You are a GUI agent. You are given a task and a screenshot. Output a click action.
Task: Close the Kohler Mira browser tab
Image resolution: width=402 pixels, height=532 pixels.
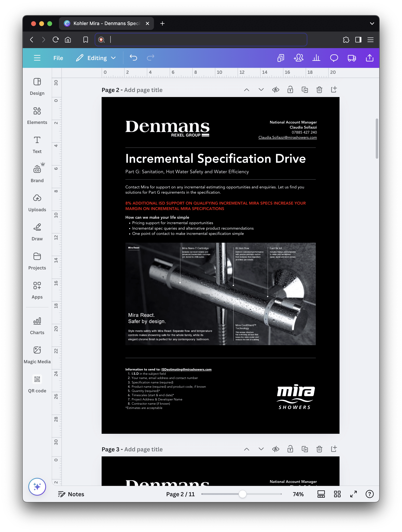tap(147, 24)
